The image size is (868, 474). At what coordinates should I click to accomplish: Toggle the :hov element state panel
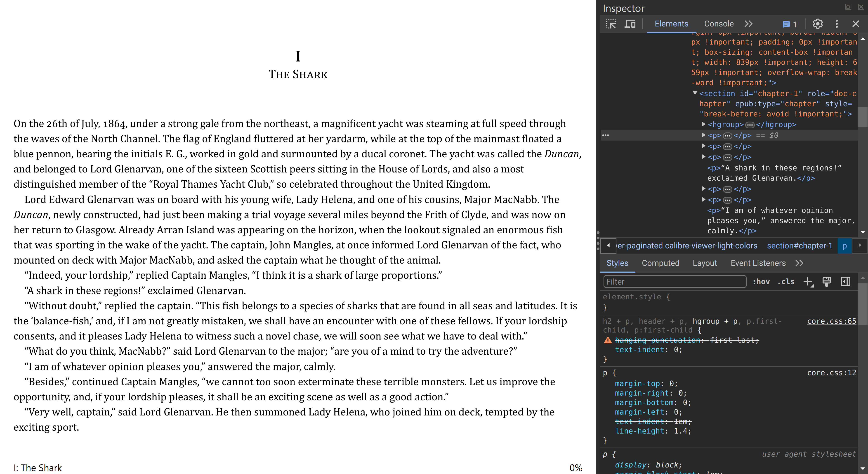point(761,282)
